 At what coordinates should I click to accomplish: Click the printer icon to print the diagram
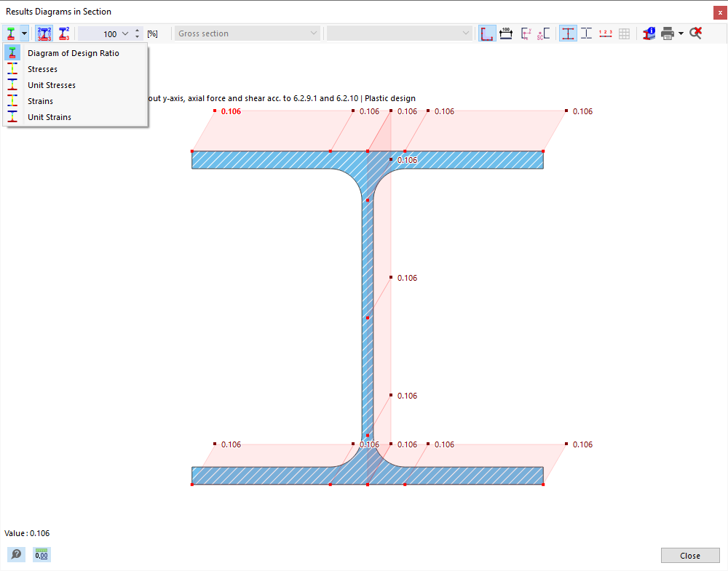tap(668, 33)
